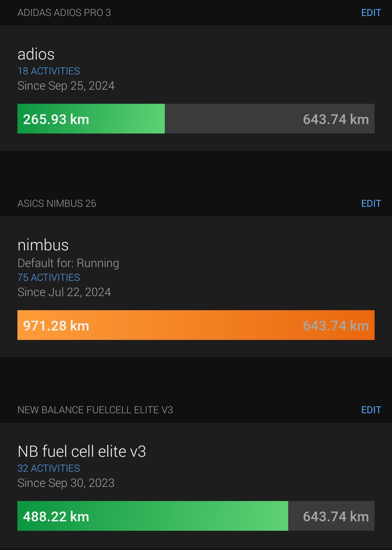Screen dimensions: 392x550
Task: Tap the Since Sep 25, 2024 date
Action: pyautogui.click(x=66, y=86)
